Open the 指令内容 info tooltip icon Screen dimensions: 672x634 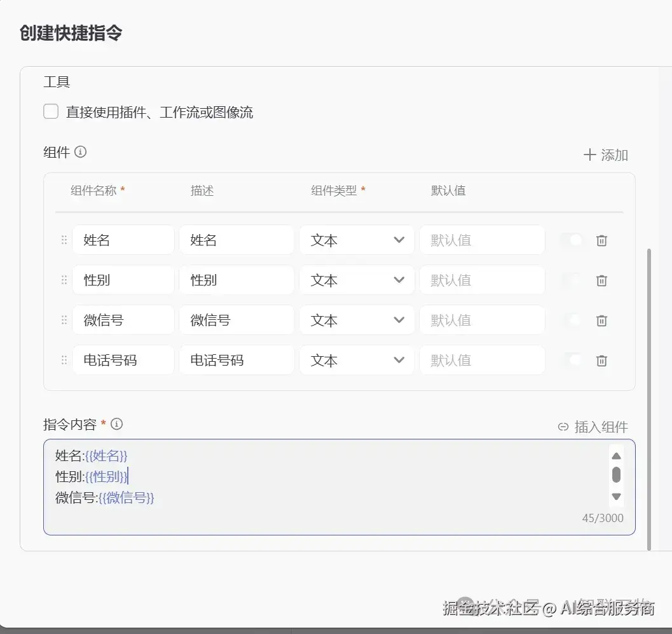(x=116, y=424)
